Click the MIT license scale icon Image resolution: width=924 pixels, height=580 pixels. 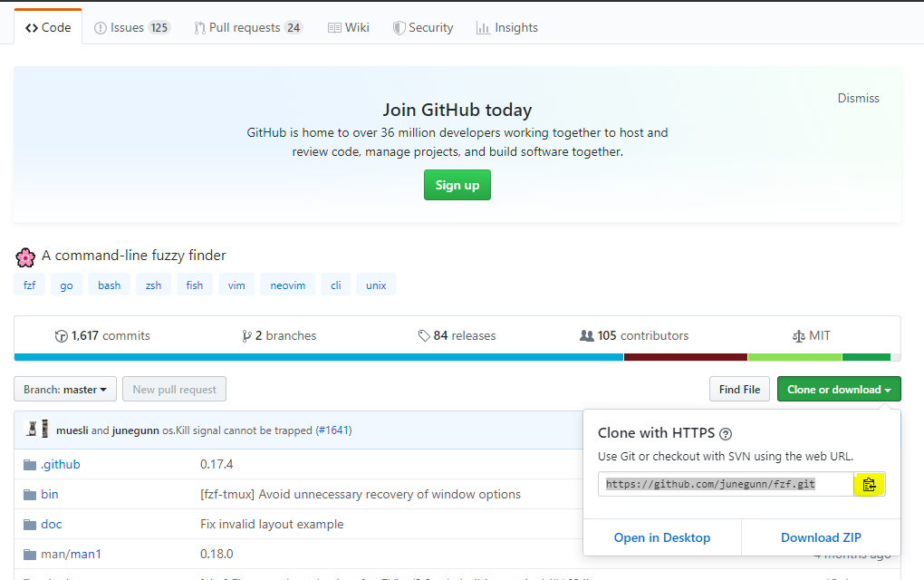coord(798,336)
